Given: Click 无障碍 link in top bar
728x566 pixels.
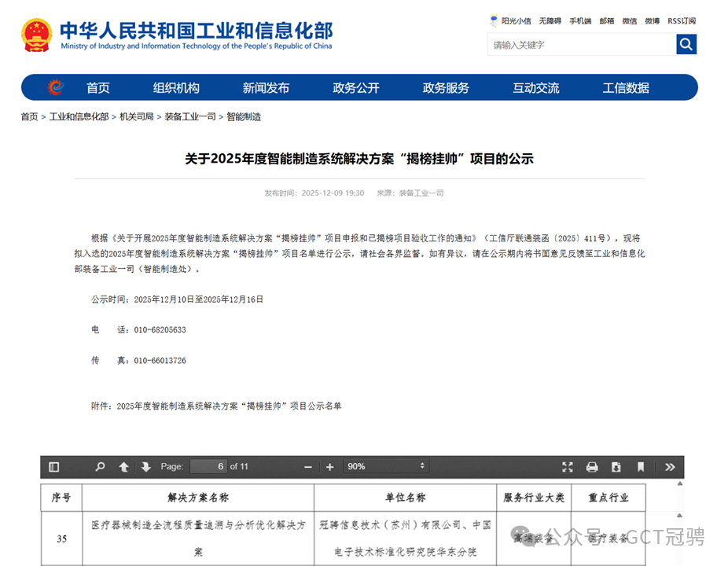Looking at the screenshot, I should point(550,21).
